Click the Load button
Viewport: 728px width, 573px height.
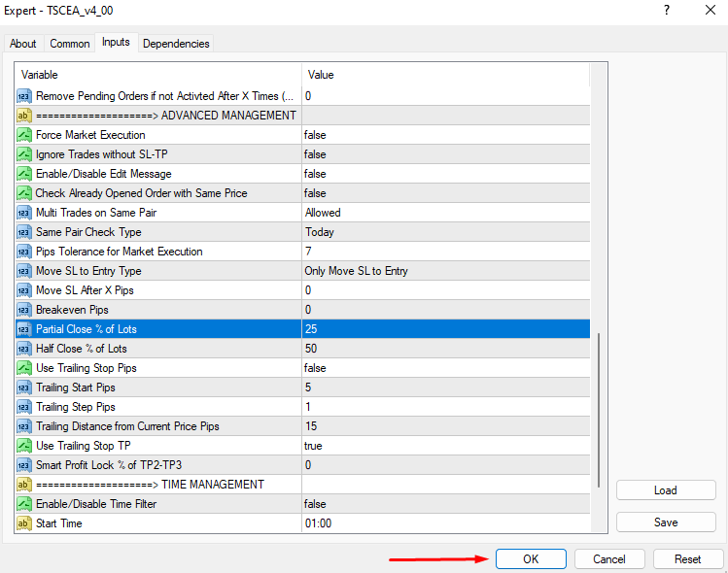coord(666,490)
